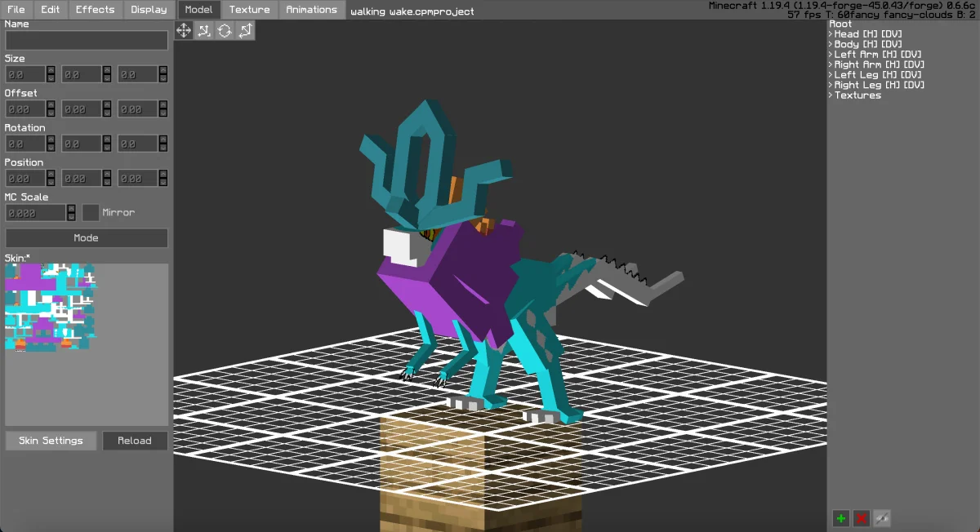Click the green plus add-part icon
980x532 pixels.
(840, 518)
